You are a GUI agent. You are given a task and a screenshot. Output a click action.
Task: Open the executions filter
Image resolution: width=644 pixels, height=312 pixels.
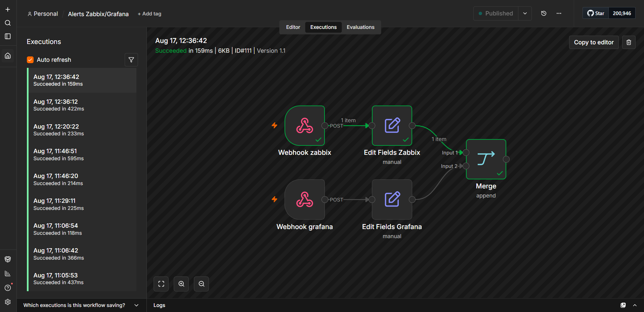click(x=131, y=60)
